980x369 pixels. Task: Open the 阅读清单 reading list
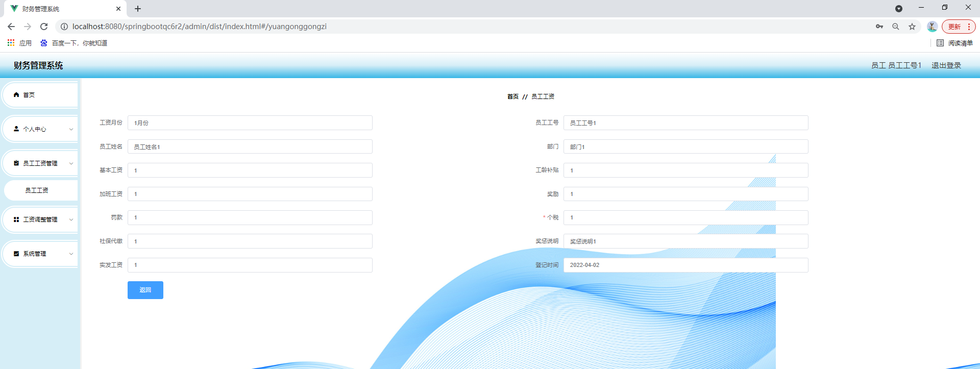(954, 43)
